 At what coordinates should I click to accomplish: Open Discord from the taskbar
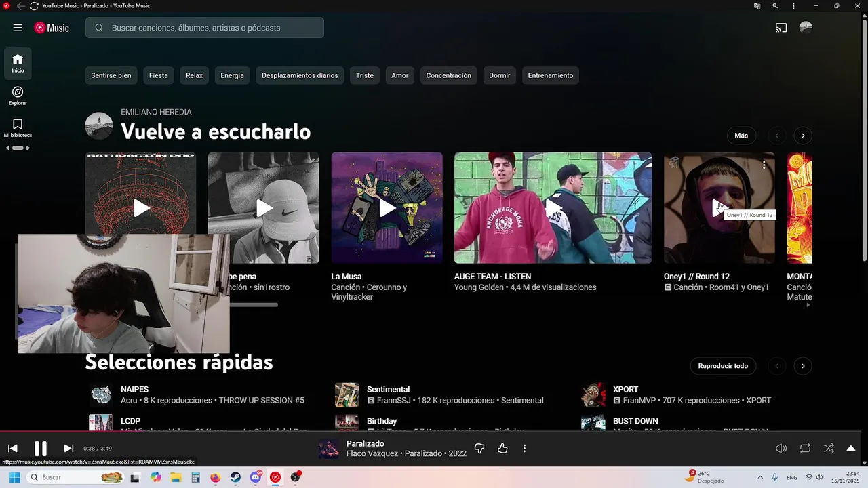[x=256, y=477]
